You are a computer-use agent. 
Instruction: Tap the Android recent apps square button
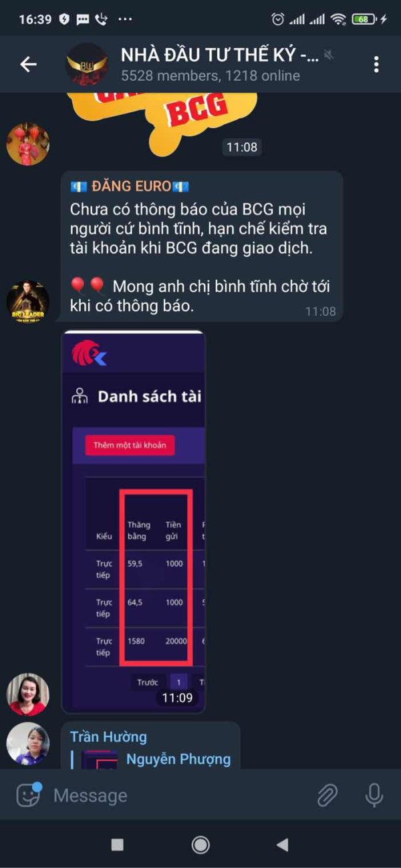coord(117,845)
